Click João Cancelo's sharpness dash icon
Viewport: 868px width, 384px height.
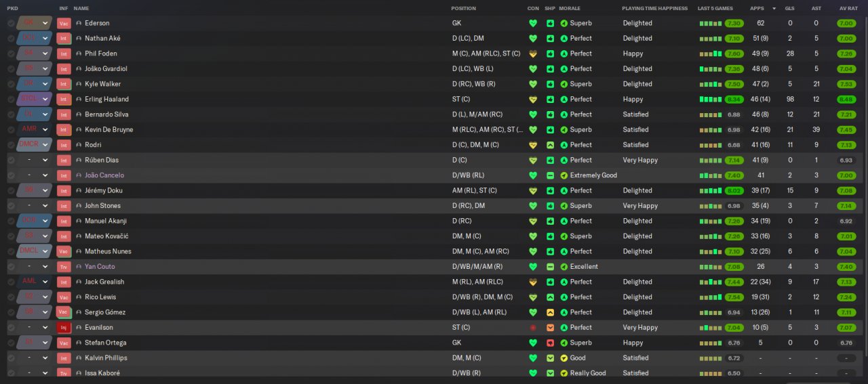[x=550, y=175]
